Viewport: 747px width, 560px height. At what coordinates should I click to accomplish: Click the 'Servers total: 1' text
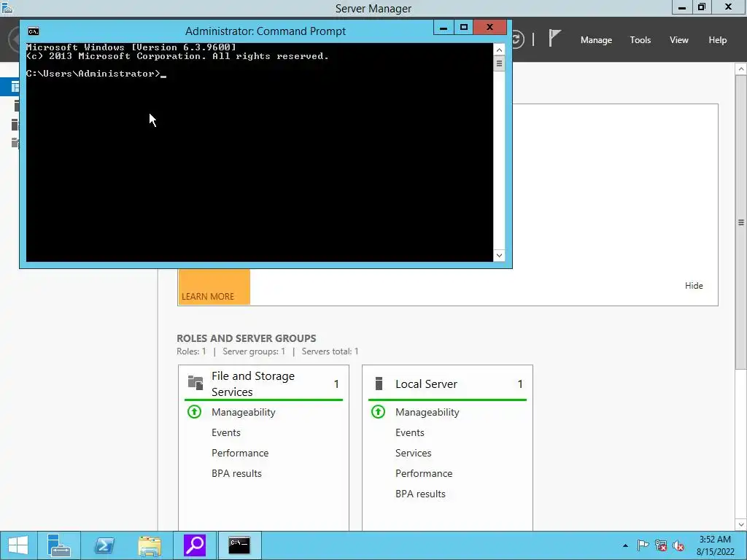330,351
